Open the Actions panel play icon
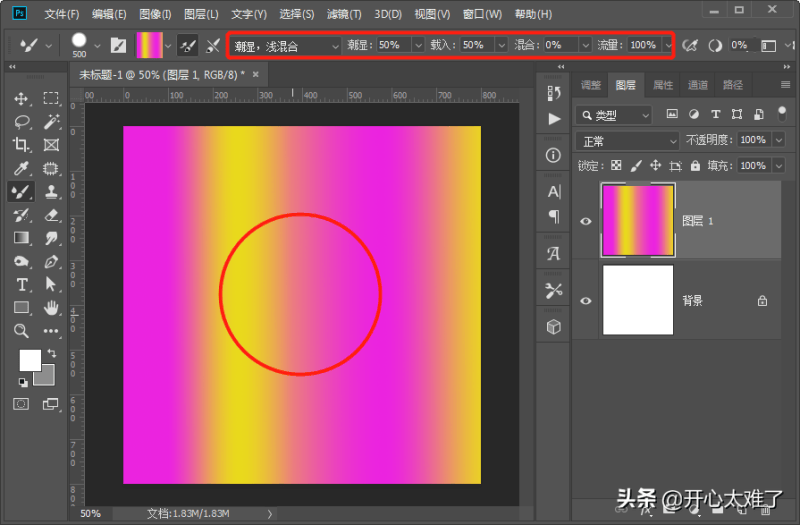 (554, 119)
